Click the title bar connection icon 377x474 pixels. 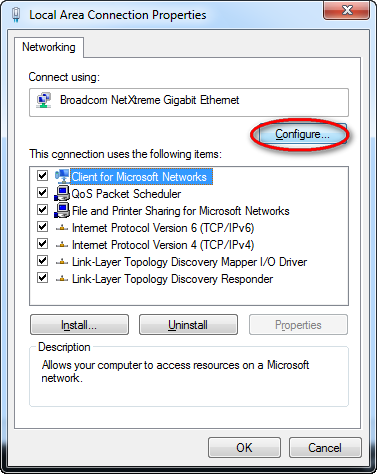pyautogui.click(x=16, y=15)
